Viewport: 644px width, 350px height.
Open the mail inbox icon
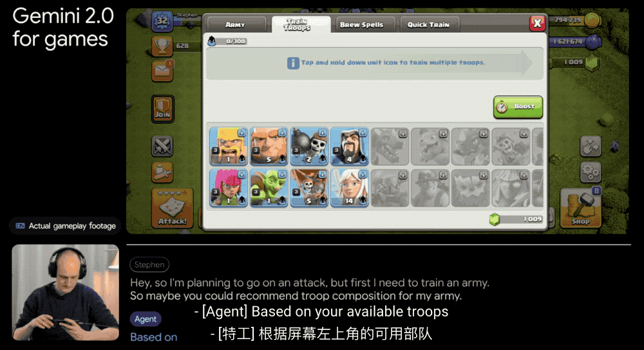(x=162, y=71)
